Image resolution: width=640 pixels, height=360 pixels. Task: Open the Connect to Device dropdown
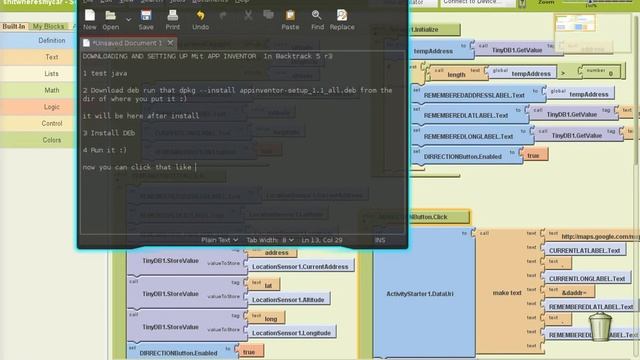click(x=478, y=3)
